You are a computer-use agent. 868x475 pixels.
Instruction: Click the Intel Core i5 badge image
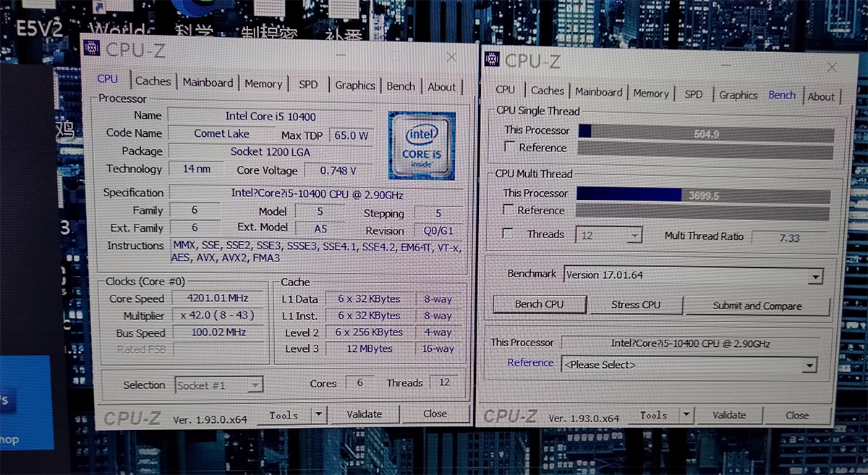(x=421, y=145)
